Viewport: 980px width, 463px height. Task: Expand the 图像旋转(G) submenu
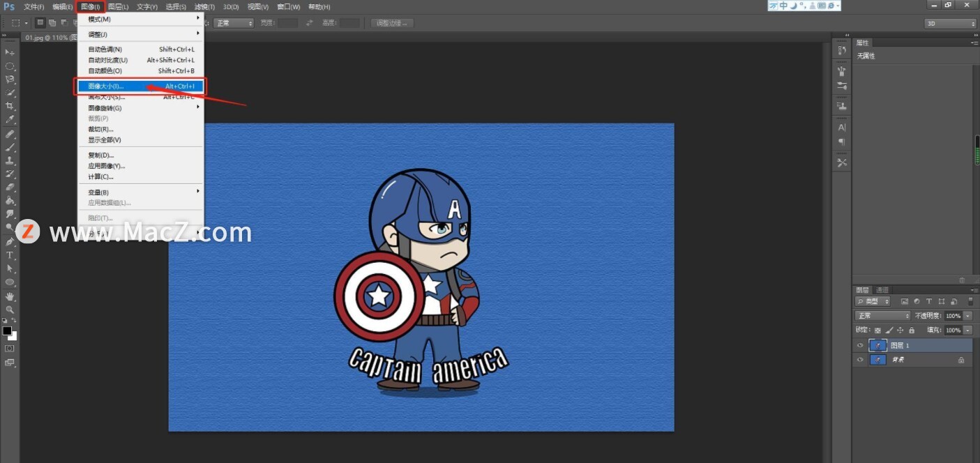140,108
